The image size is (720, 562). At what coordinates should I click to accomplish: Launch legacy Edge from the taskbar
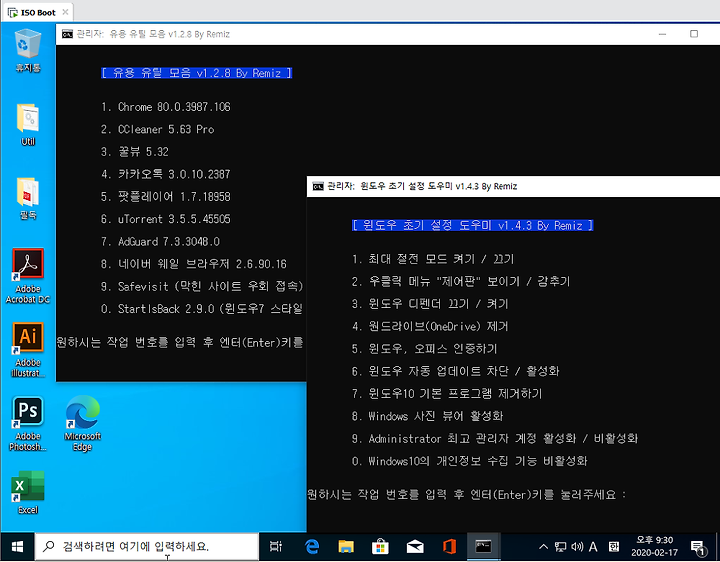coord(312,546)
